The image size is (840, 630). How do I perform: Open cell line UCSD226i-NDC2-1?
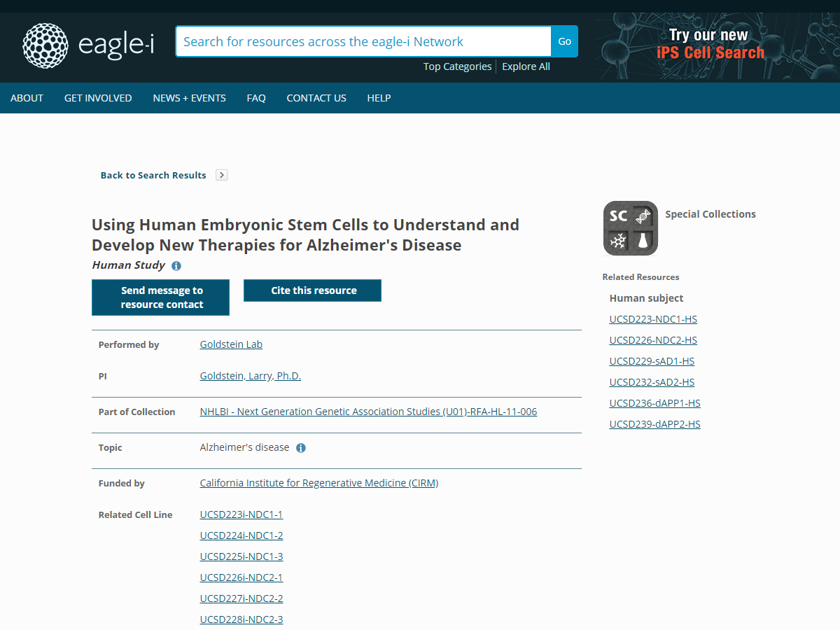[x=241, y=577]
